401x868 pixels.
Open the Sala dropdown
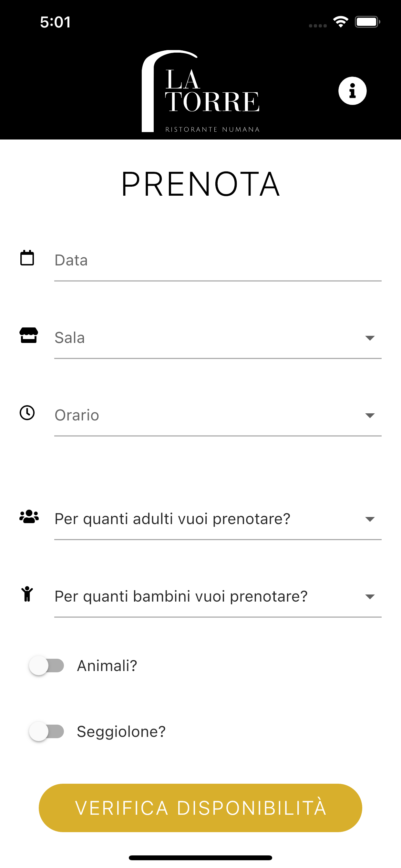218,338
